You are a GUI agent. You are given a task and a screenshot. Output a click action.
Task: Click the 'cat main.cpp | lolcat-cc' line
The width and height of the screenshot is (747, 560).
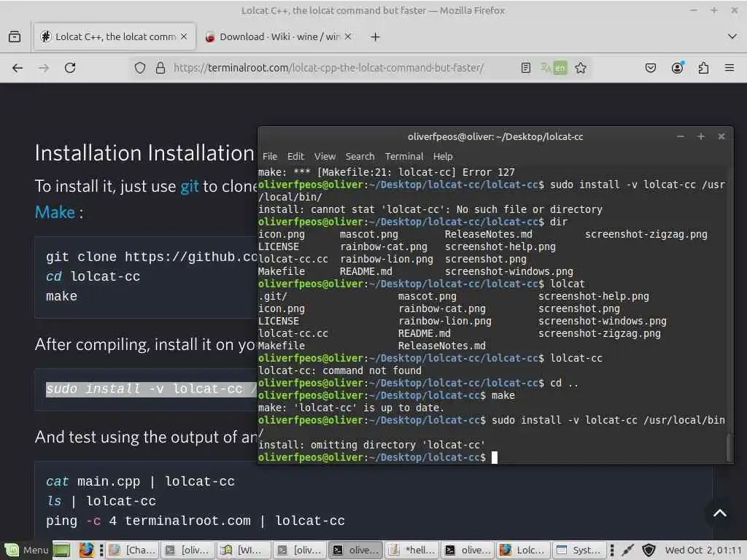click(140, 481)
